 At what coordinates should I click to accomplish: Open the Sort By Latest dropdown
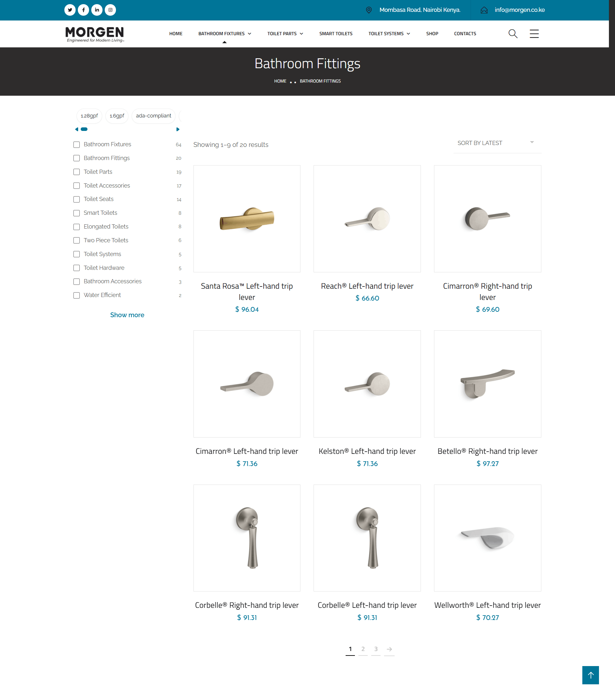(x=497, y=143)
